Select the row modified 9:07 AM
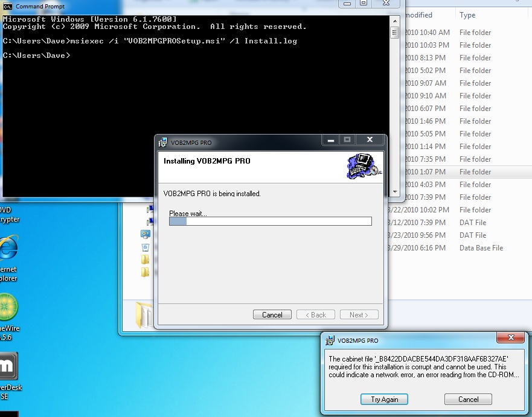 tap(467, 83)
